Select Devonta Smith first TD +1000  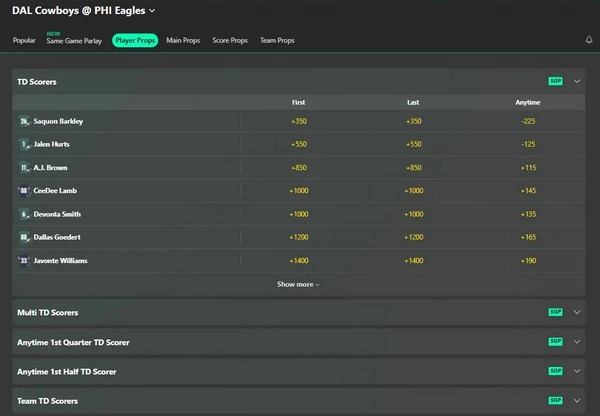click(x=299, y=214)
